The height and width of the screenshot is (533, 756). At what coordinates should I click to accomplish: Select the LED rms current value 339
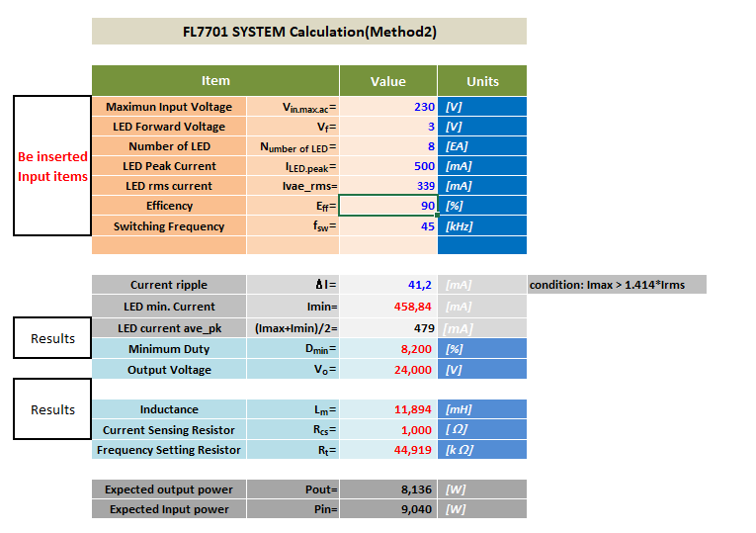coord(388,186)
